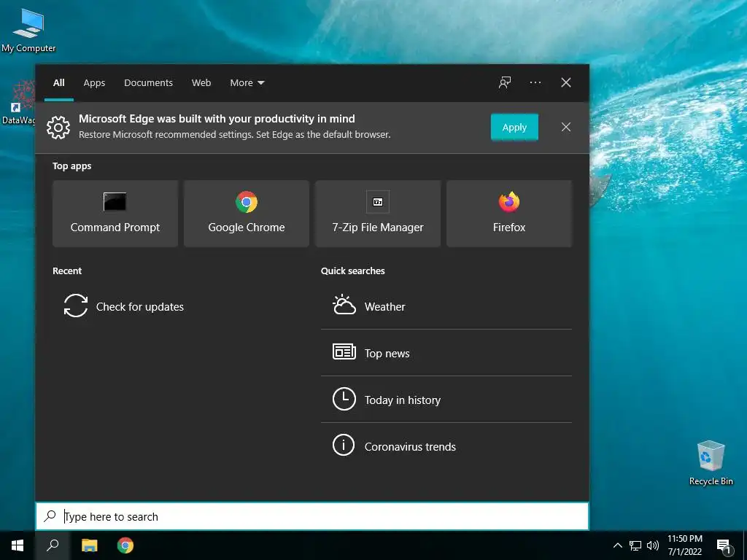Screen dimensions: 747x560
Task: Open Chrome from the taskbar
Action: 125,545
